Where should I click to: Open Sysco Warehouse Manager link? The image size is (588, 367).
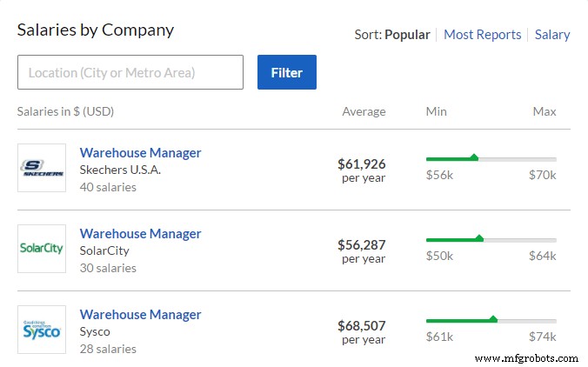[x=140, y=315]
